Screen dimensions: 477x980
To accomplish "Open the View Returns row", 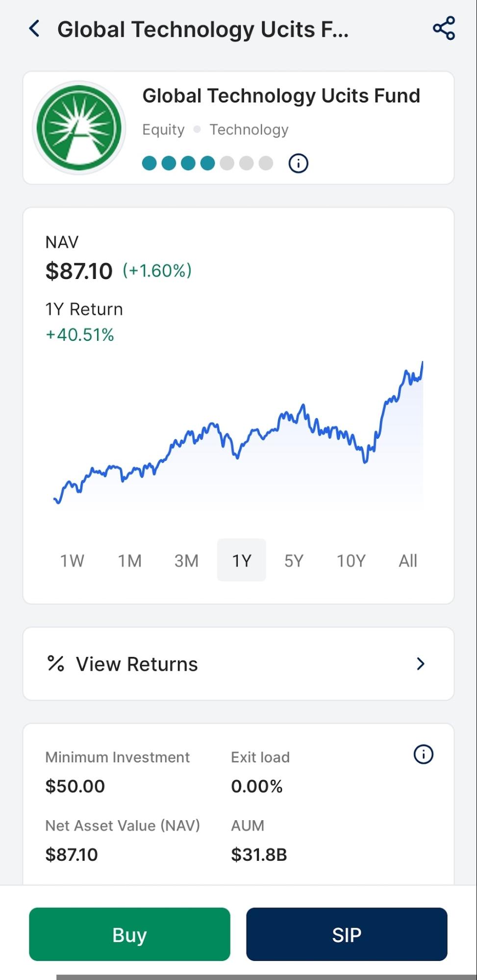I will coord(238,664).
